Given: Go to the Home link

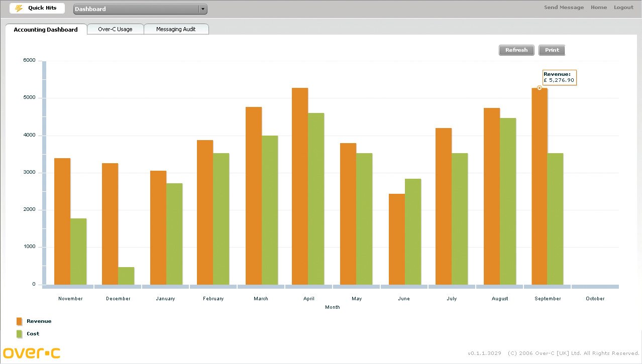Looking at the screenshot, I should point(598,8).
